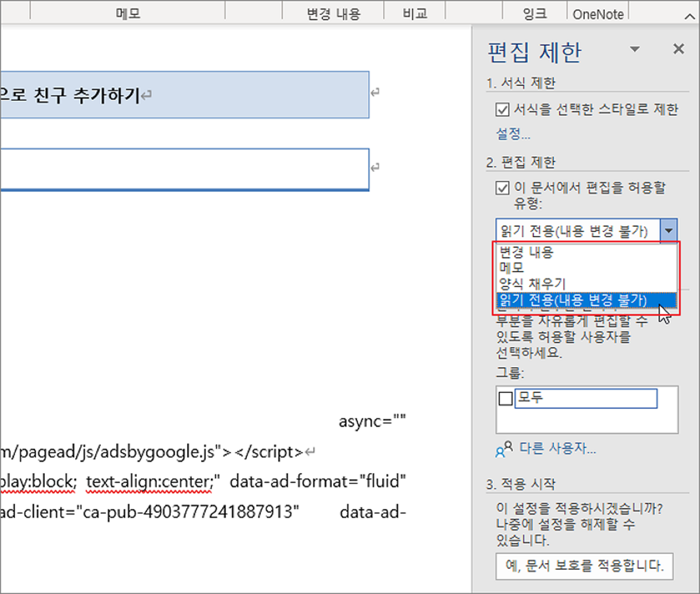Click the 2. 편집 제한 section heading
This screenshot has width=700, height=594.
pos(521,162)
